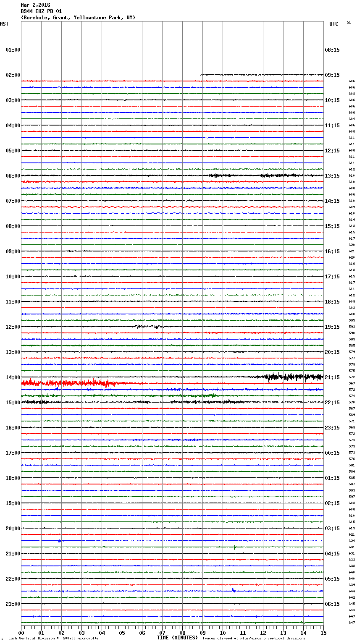Click the '12:00' MST time label
The width and height of the screenshot is (357, 644).
[13, 327]
